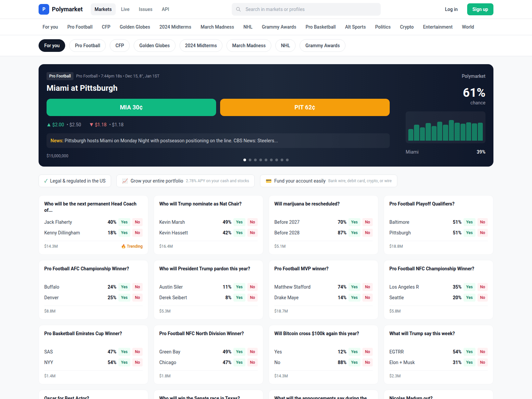The height and width of the screenshot is (399, 532).
Task: Click Yes for EGTRR
Action: click(469, 352)
